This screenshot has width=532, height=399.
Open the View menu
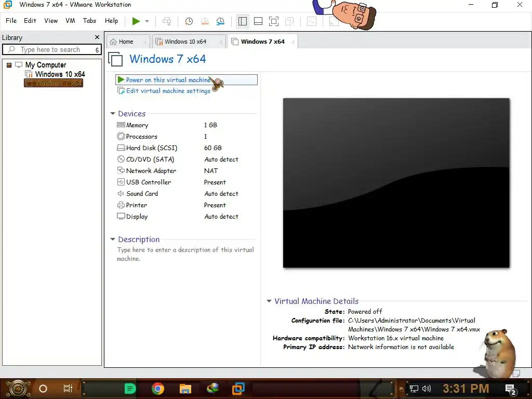pos(51,21)
